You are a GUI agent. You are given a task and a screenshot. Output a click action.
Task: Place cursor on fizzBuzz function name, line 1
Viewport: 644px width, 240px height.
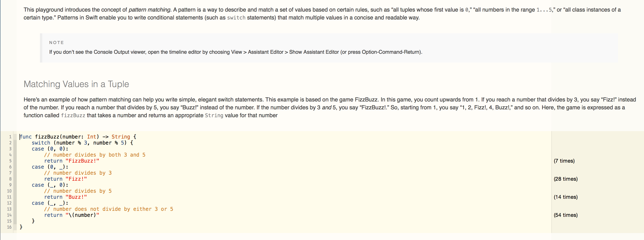click(x=47, y=137)
